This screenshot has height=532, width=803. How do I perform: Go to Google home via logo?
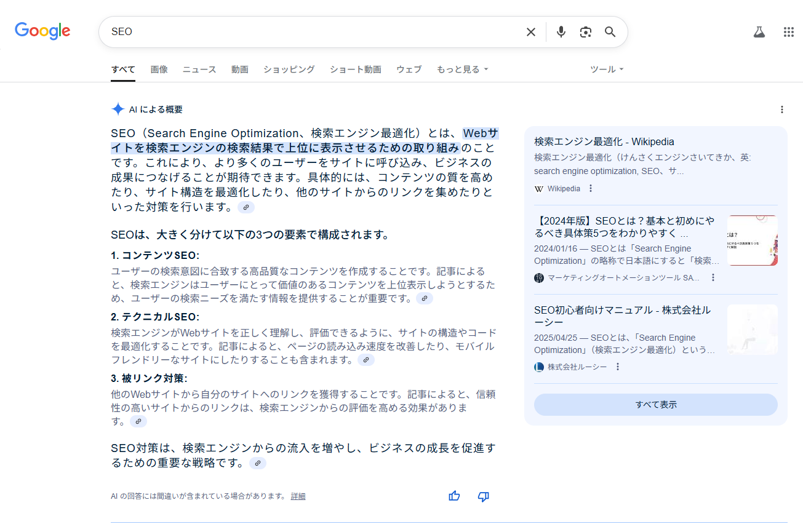[x=42, y=31]
